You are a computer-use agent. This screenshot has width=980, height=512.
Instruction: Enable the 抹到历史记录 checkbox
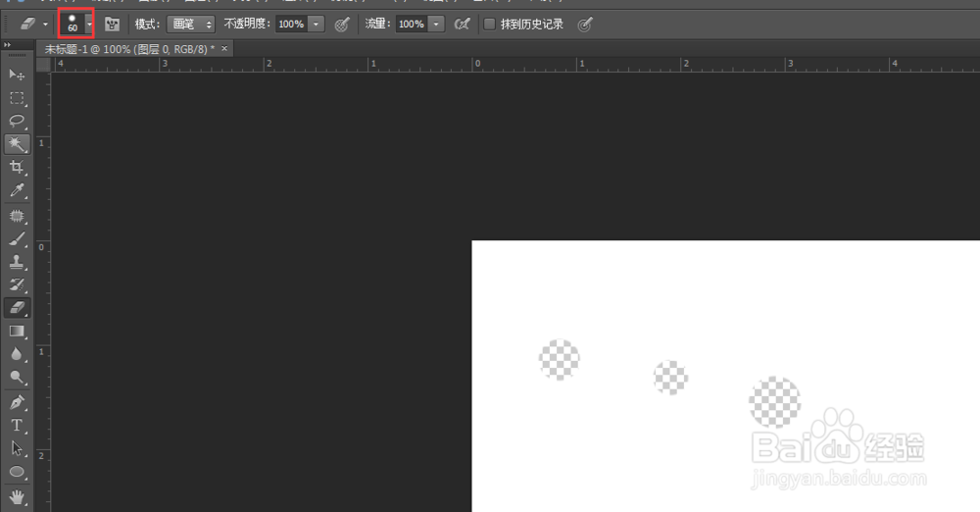pos(489,24)
